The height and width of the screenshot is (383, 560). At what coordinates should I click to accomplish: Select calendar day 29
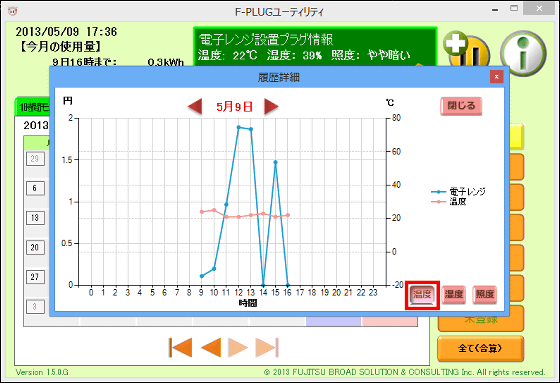(x=35, y=159)
